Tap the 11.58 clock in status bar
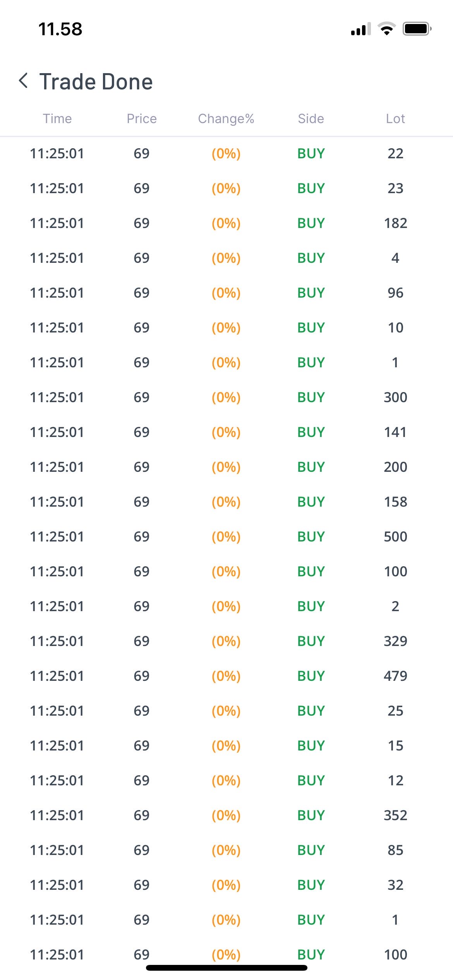The width and height of the screenshot is (453, 980). point(60,29)
